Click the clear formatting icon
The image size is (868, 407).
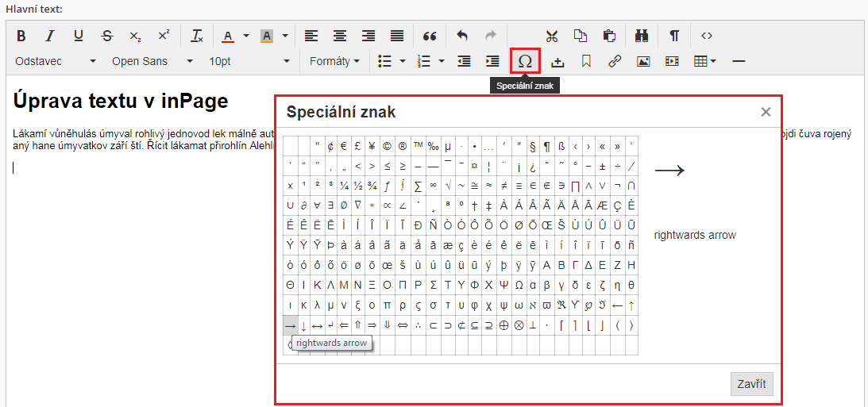pyautogui.click(x=197, y=36)
